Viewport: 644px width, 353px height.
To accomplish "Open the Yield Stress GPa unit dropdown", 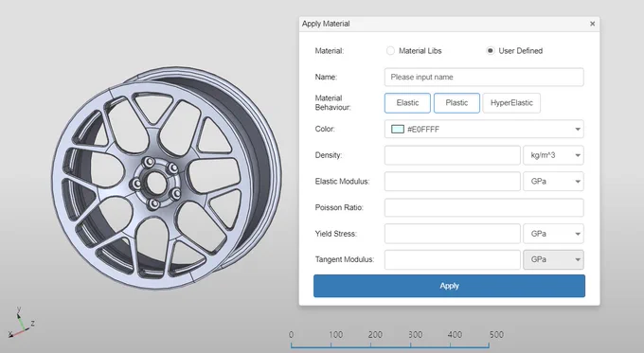I will [x=553, y=234].
